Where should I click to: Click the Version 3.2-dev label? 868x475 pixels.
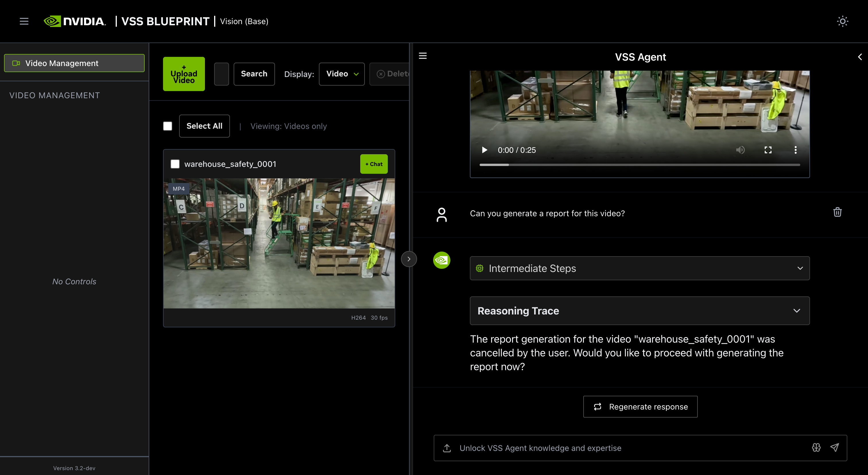(74, 468)
